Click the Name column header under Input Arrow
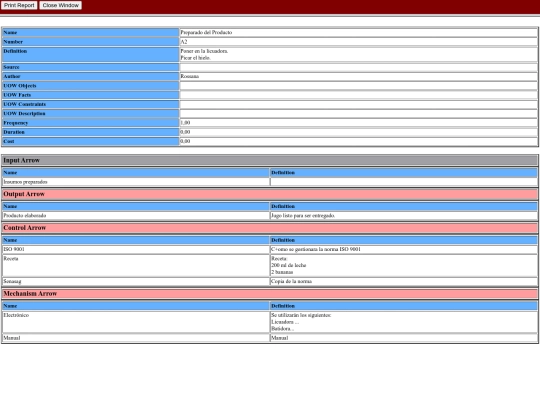The height and width of the screenshot is (405, 540). pos(136,173)
